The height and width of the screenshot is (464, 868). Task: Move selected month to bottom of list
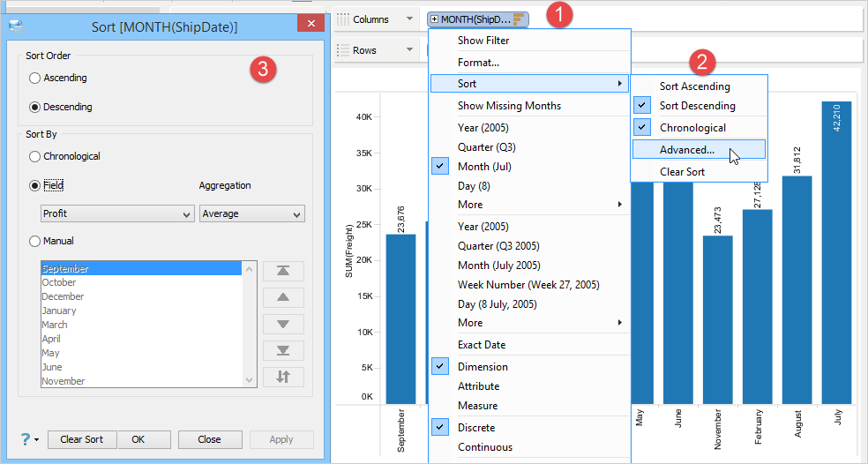click(x=283, y=350)
